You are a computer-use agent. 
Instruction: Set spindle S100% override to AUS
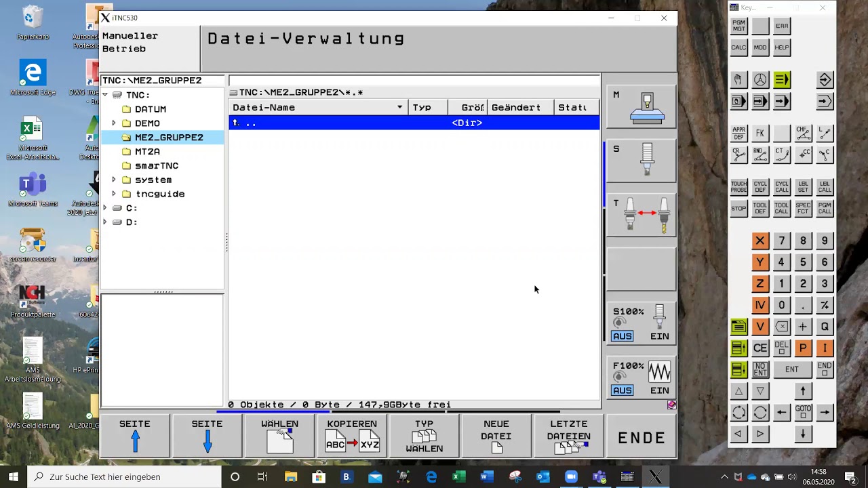click(x=622, y=336)
